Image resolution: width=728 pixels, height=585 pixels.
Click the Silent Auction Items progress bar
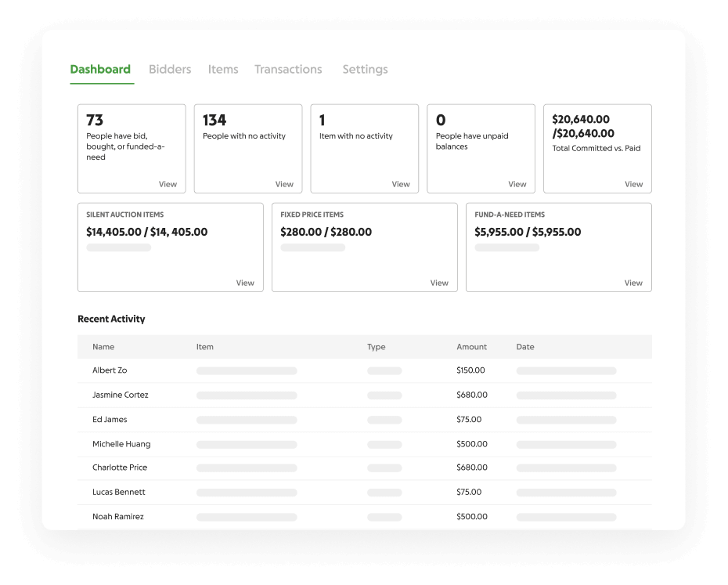coord(119,247)
